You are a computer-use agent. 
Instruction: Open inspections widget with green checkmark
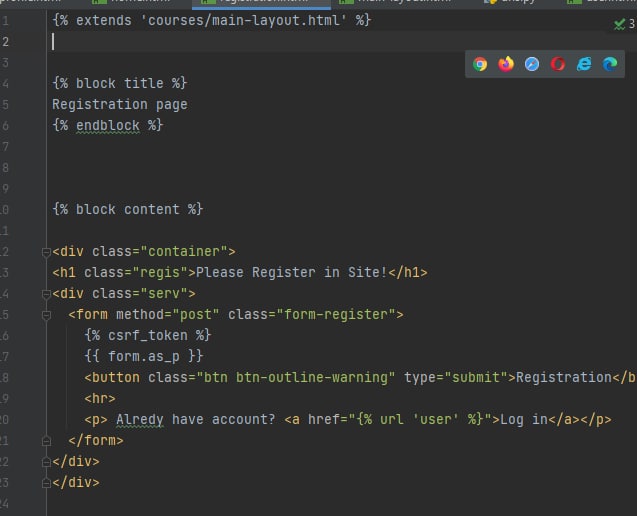tap(624, 24)
